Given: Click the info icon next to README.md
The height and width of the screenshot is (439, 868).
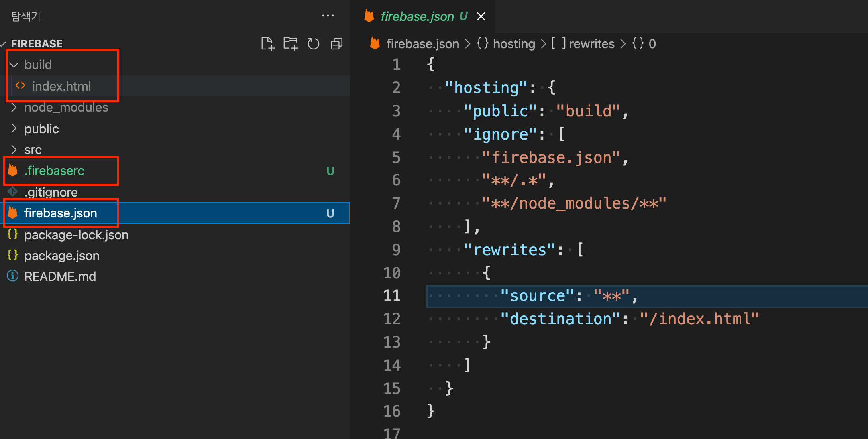Looking at the screenshot, I should pyautogui.click(x=12, y=276).
